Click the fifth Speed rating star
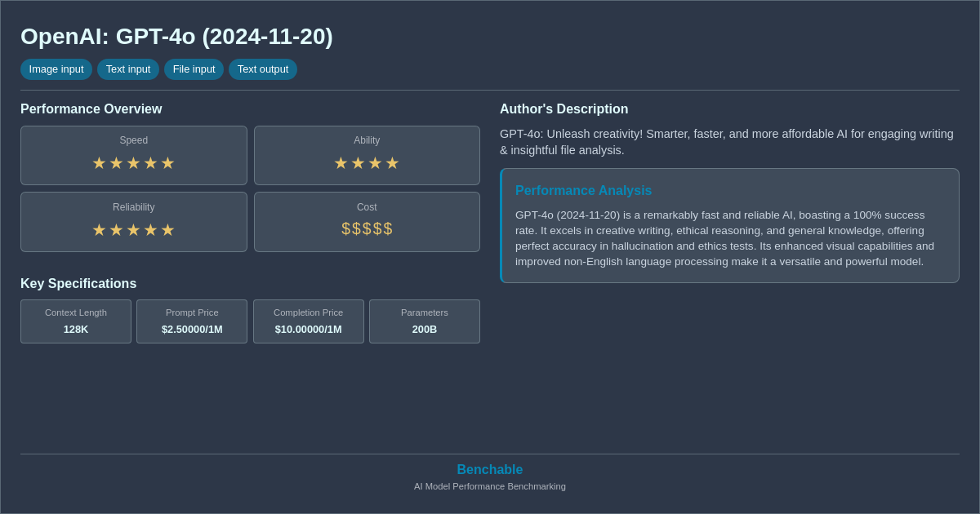 [x=167, y=163]
